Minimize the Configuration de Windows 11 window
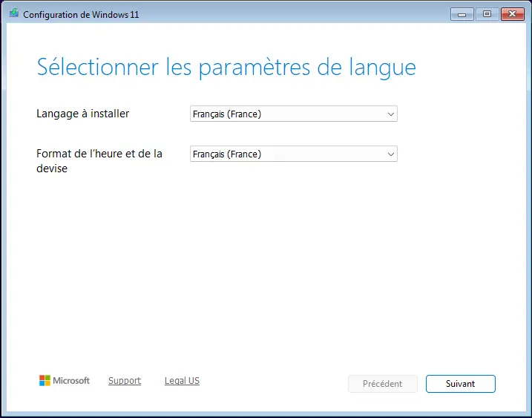The height and width of the screenshot is (418, 532). click(x=461, y=13)
